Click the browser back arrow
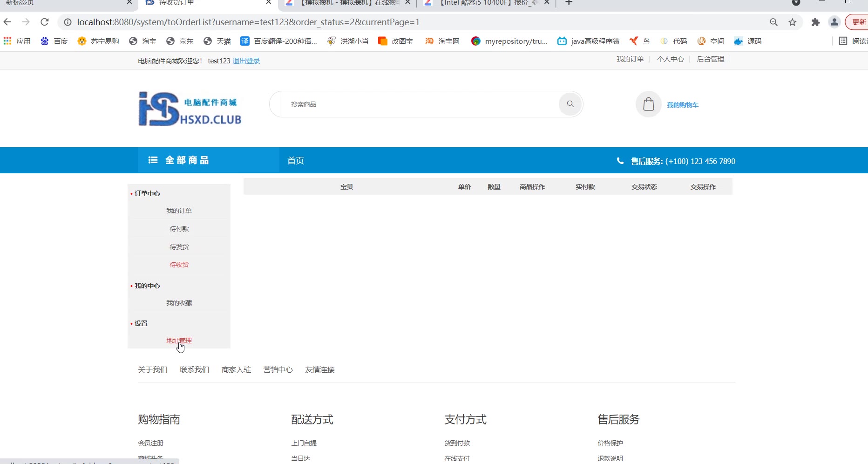The image size is (868, 464). [x=7, y=22]
